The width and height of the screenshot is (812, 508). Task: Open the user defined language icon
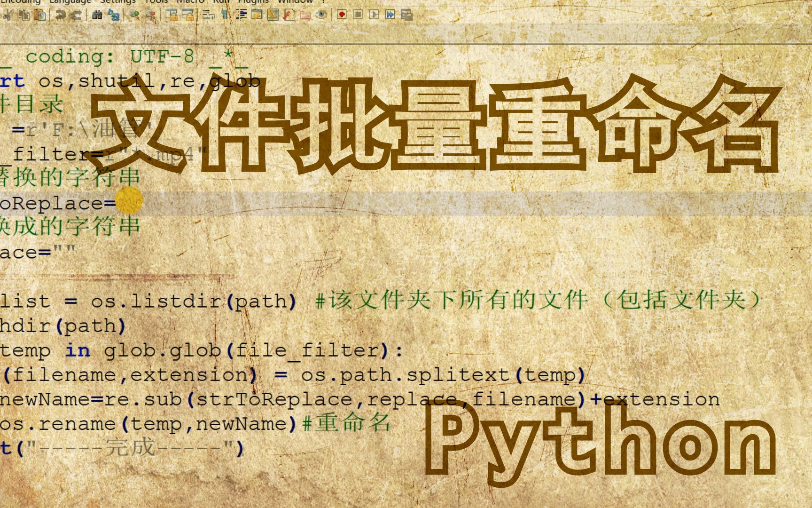click(257, 15)
